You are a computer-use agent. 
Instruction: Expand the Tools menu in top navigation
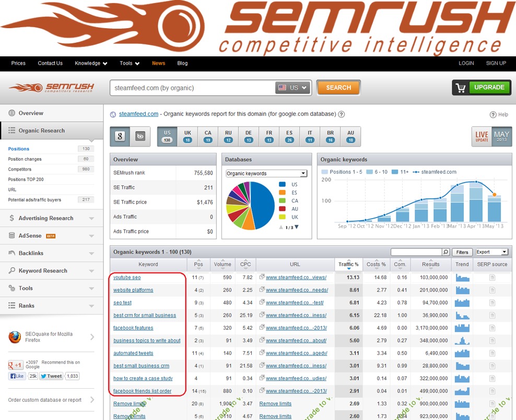coord(130,64)
